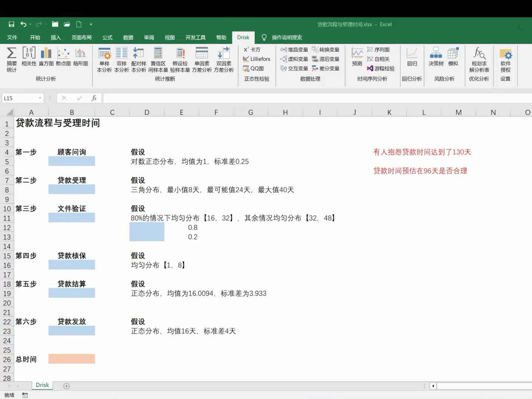Create a QQ图 plot
The image size is (532, 399).
253,68
